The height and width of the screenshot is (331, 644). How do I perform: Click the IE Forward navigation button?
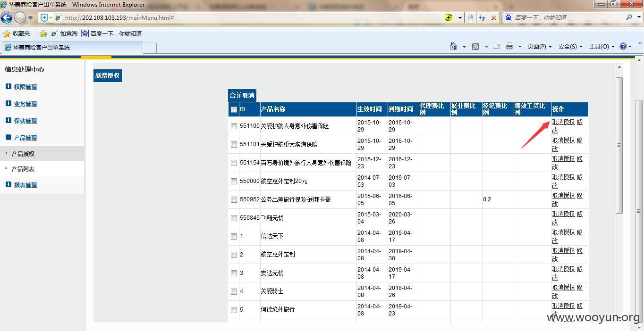pyautogui.click(x=20, y=18)
